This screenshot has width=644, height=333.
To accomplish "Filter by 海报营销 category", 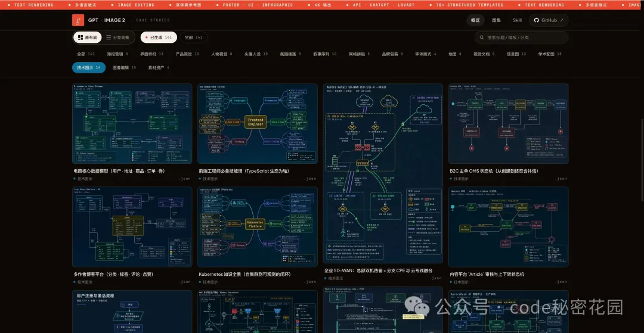I will tap(117, 54).
